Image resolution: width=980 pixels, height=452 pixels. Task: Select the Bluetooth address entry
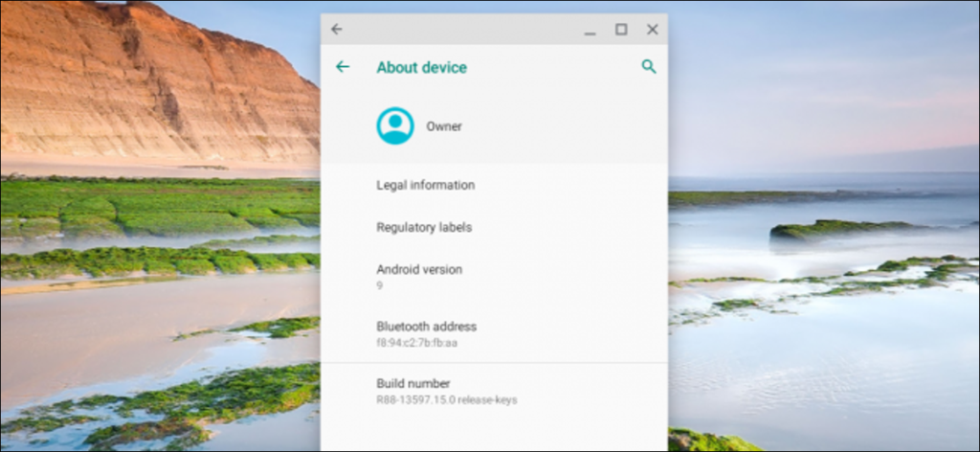coord(494,334)
